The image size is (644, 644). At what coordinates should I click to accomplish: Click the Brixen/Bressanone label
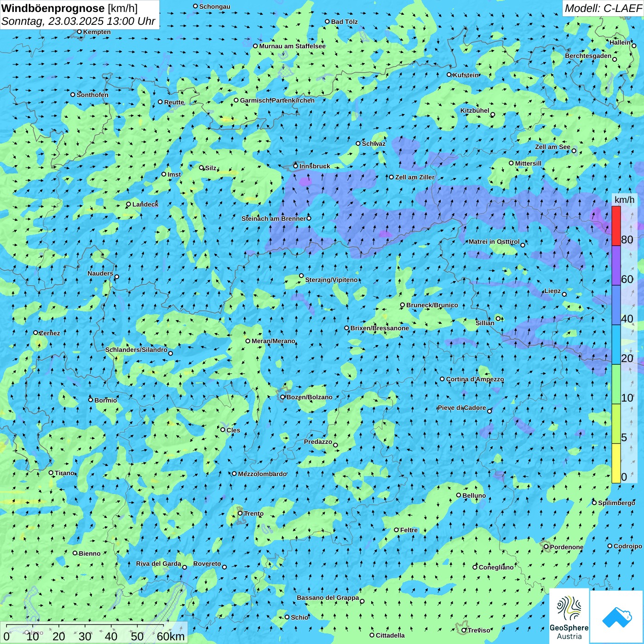tap(379, 328)
